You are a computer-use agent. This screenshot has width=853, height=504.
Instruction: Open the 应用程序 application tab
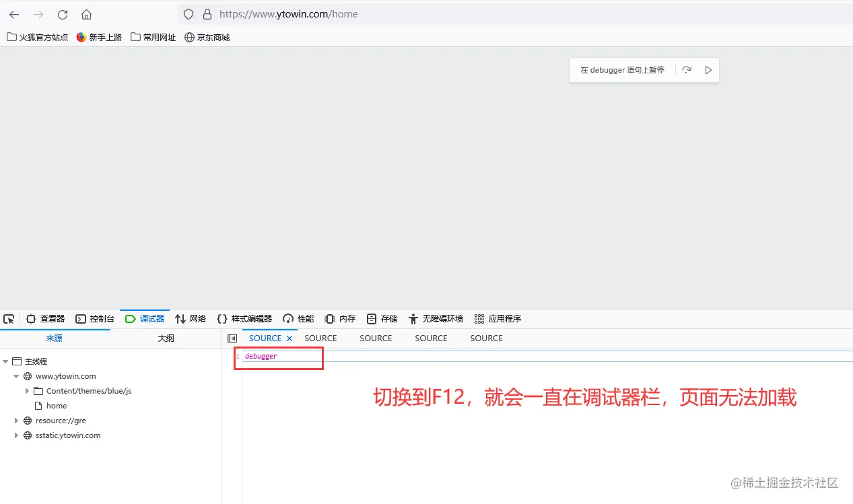click(498, 319)
